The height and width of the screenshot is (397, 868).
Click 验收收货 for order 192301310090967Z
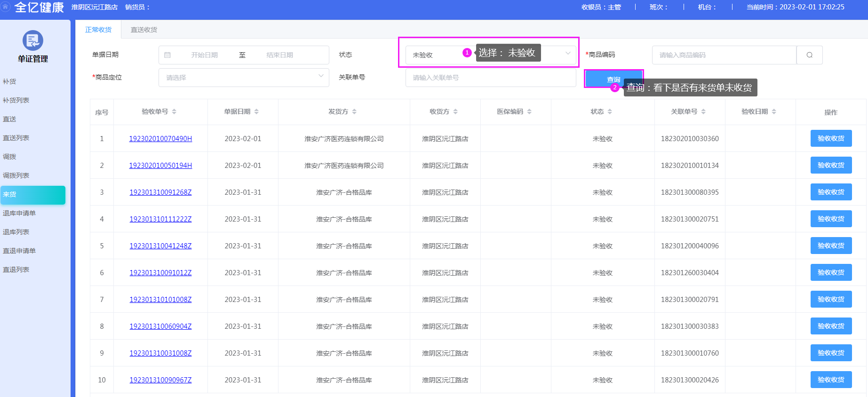pos(831,380)
